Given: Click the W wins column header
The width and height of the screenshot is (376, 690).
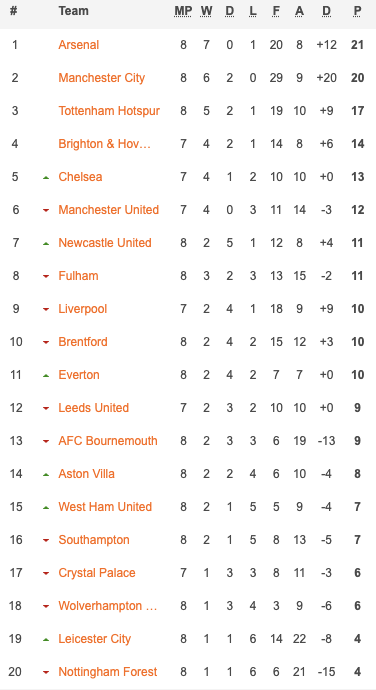Looking at the screenshot, I should (x=206, y=11).
